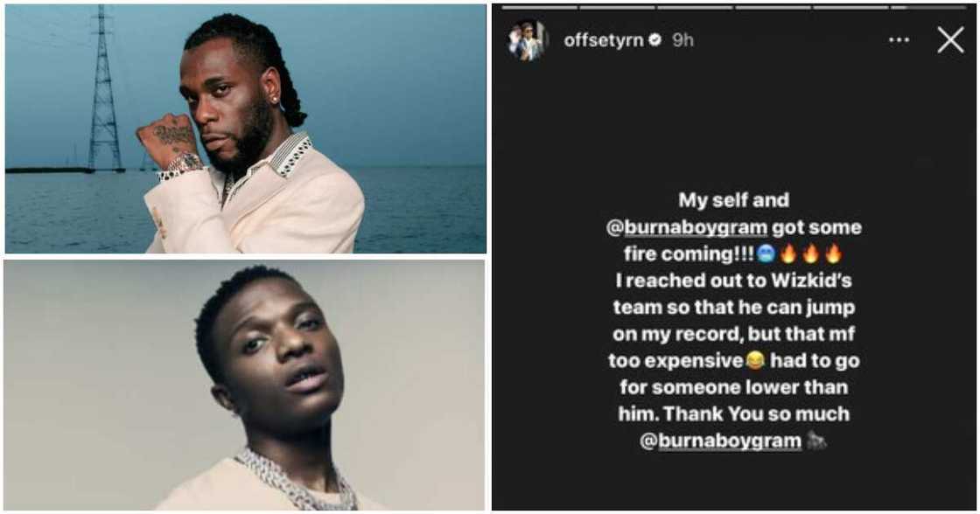Open the bottom photo with the gray background
The height and width of the screenshot is (514, 980).
pyautogui.click(x=244, y=385)
